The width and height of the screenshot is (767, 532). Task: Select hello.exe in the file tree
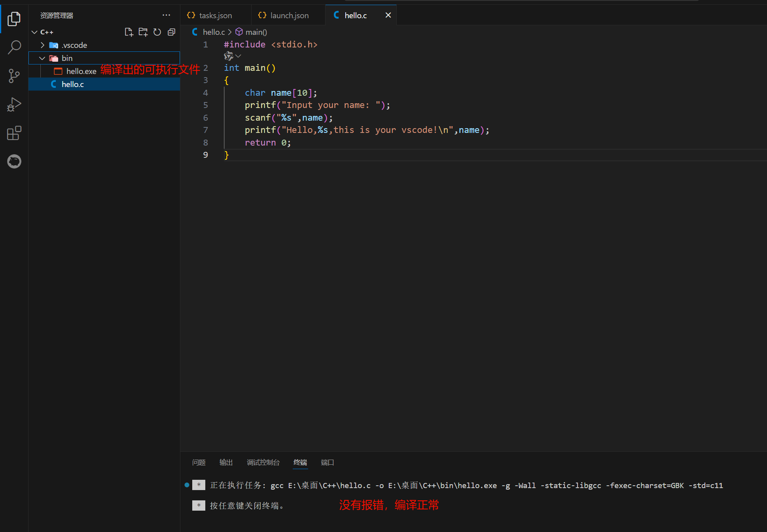click(81, 71)
